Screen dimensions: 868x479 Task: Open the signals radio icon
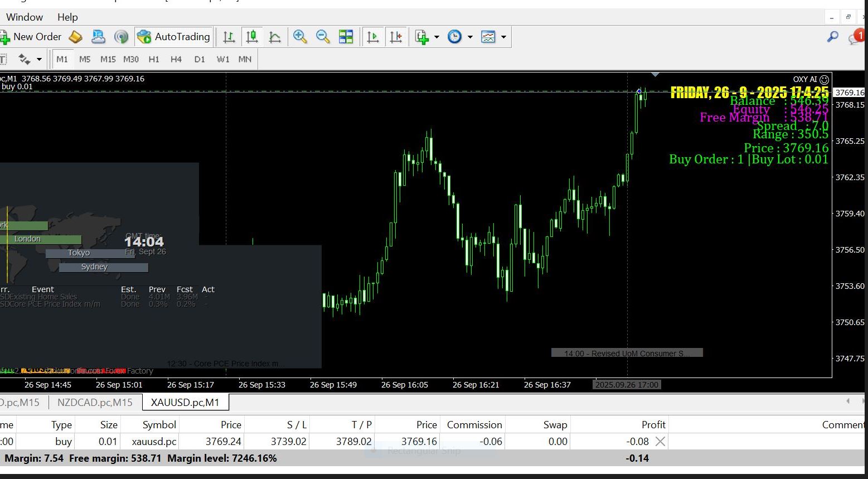coord(121,37)
